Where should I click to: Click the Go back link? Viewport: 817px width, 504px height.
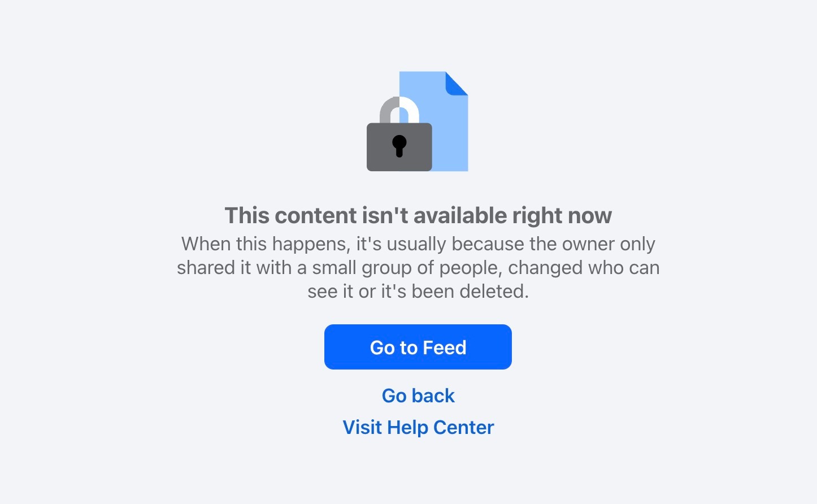[418, 396]
